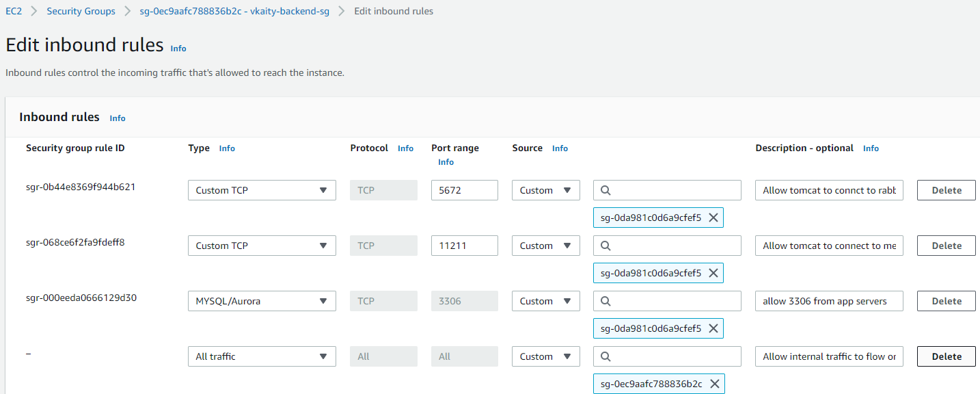Open the MYSQL/Aurora type dropdown
The width and height of the screenshot is (980, 394).
click(x=262, y=301)
